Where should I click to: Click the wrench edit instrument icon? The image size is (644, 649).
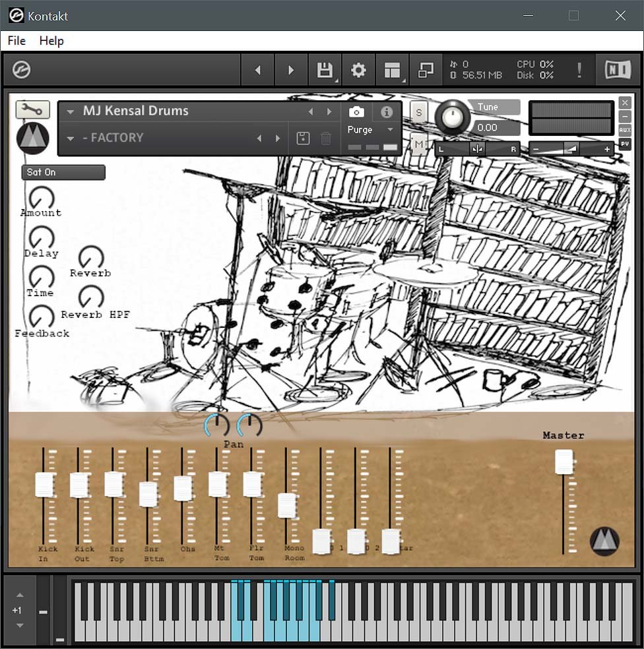point(32,109)
